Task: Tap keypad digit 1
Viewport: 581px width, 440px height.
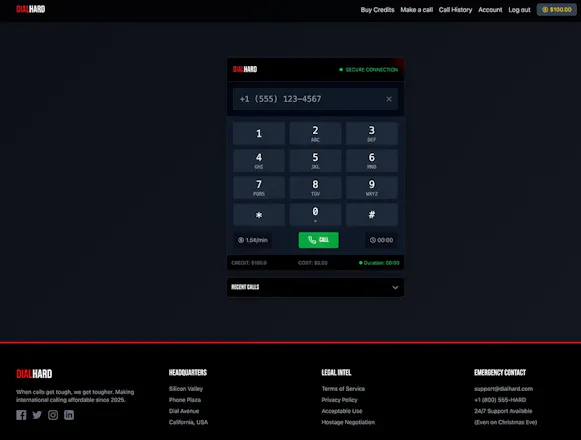Action: 259,133
